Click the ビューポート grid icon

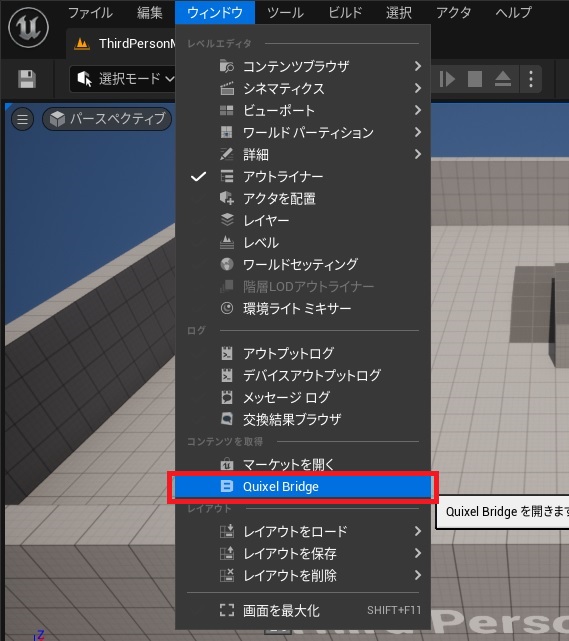(226, 110)
